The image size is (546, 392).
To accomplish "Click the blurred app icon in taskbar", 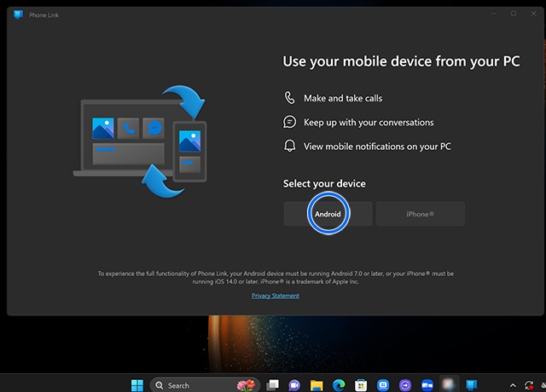I will (x=449, y=384).
